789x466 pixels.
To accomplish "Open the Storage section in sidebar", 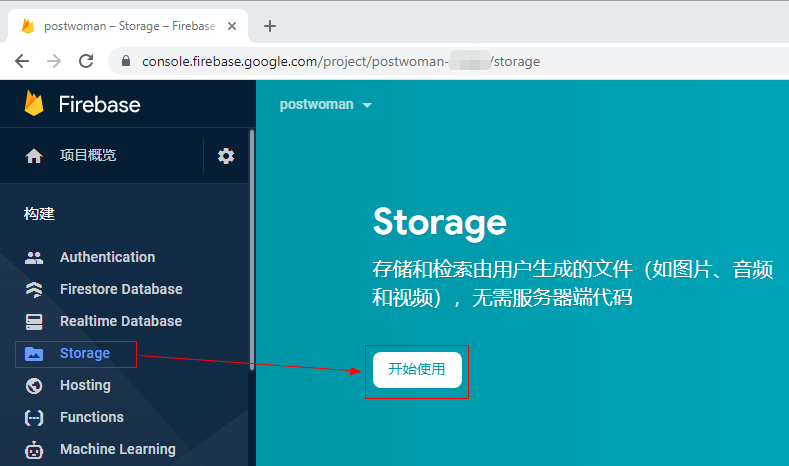I will (84, 353).
